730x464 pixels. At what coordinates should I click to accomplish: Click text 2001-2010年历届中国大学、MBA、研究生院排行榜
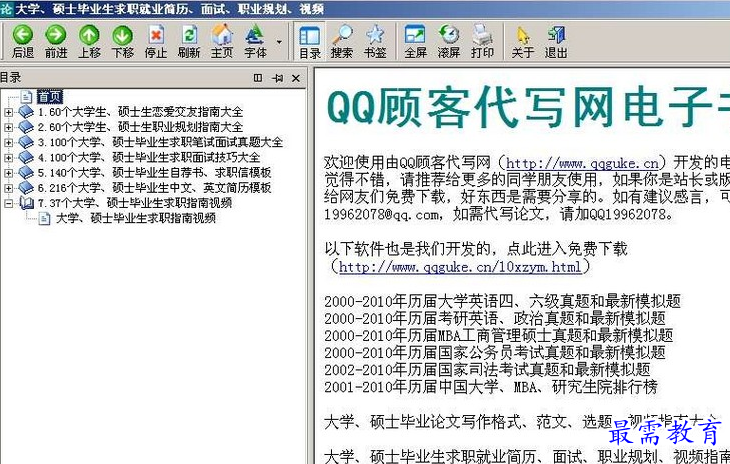[x=491, y=387]
